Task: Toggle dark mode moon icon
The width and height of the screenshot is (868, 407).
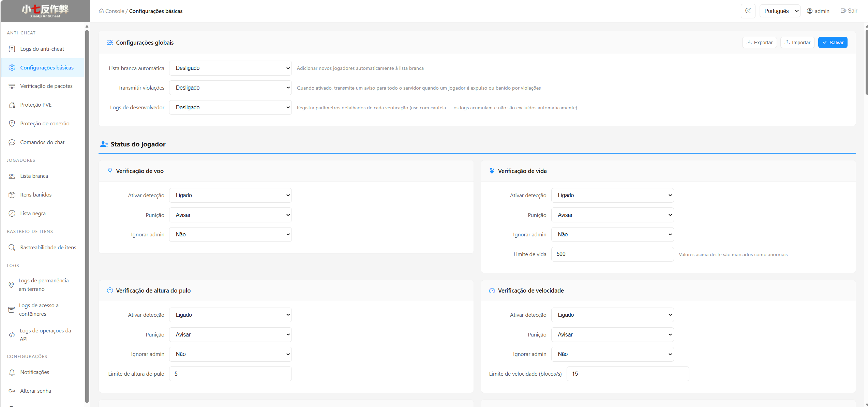Action: 748,11
